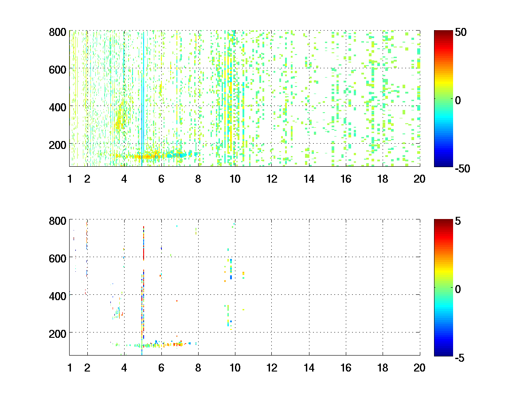
Task: Click the orange band near x=5 in top plot
Action: coord(146,156)
